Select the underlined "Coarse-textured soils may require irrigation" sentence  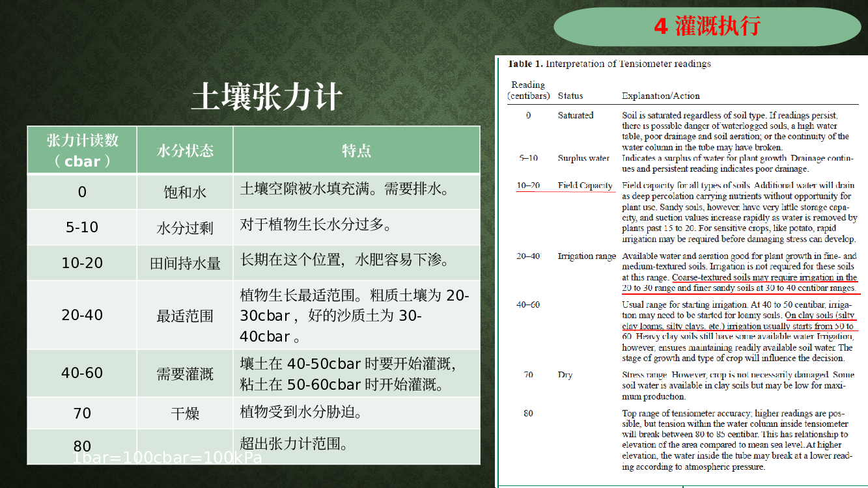740,282
